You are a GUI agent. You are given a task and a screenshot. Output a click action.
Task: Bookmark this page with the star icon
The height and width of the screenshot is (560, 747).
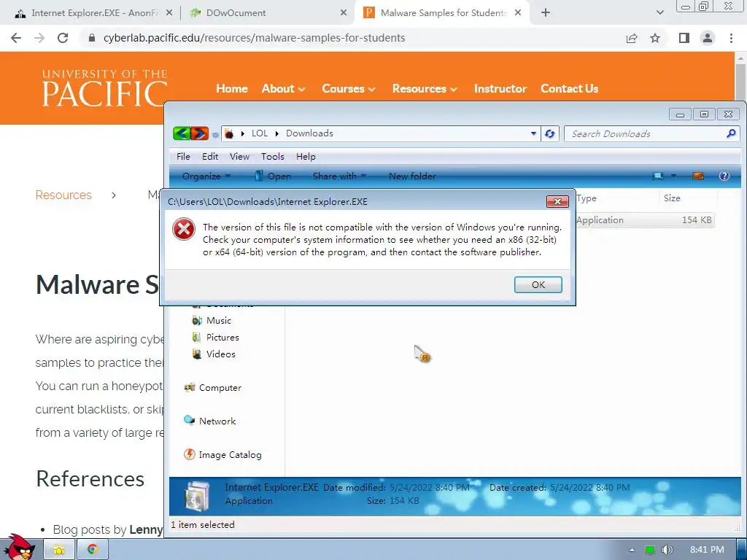point(655,38)
